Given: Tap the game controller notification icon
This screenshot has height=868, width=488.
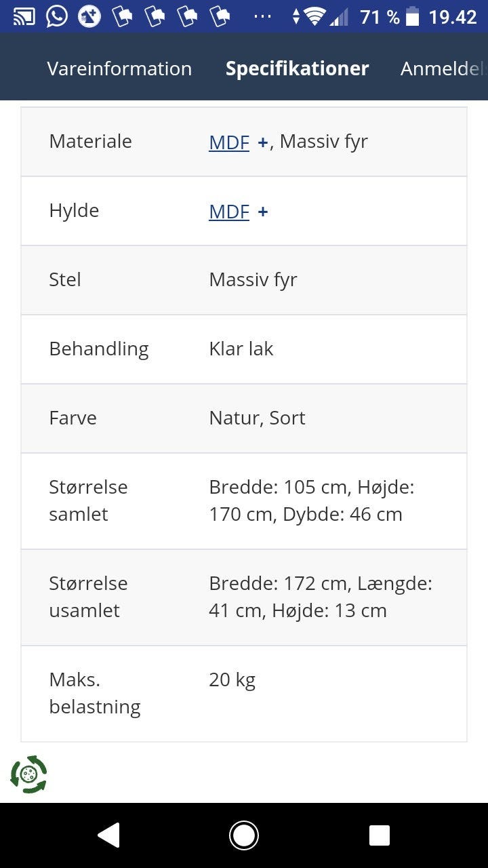Looking at the screenshot, I should point(89,15).
